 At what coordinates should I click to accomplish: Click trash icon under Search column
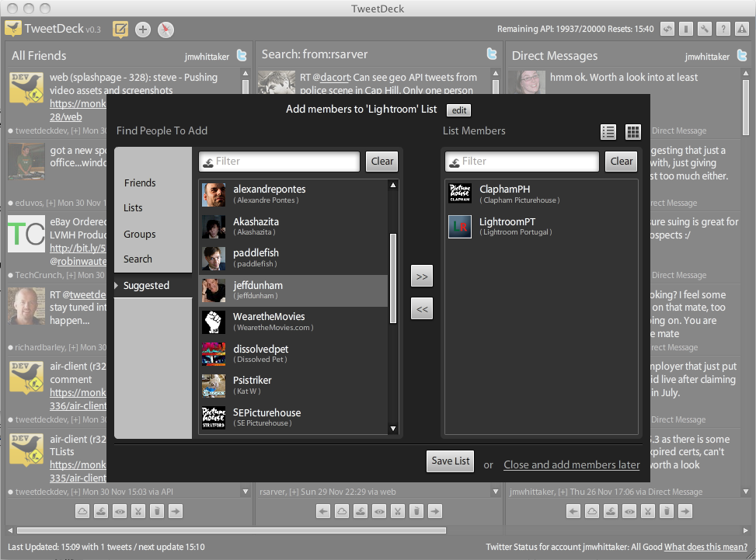pos(416,511)
